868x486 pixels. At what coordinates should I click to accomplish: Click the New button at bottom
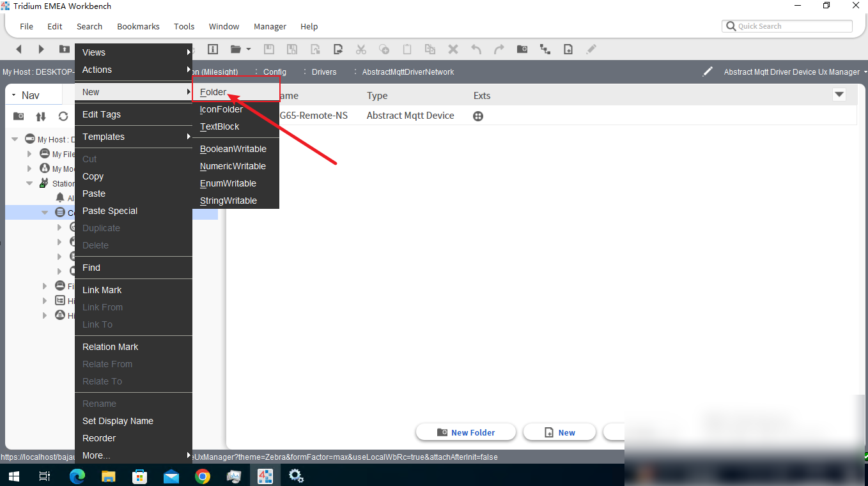point(559,432)
